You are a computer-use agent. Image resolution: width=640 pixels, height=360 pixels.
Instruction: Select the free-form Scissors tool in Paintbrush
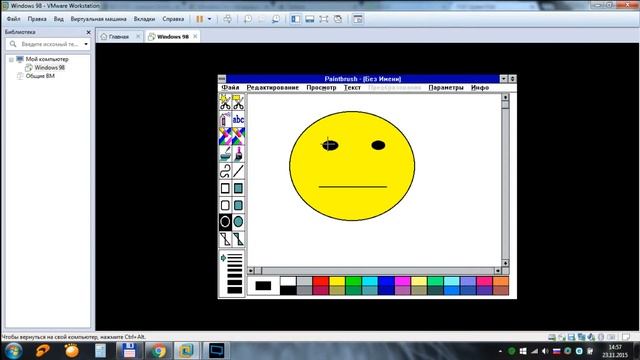pos(225,102)
